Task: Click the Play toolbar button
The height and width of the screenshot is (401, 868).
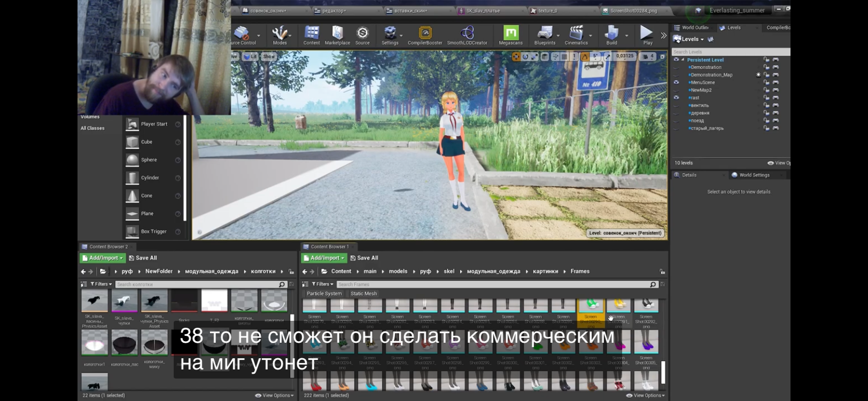Action: point(647,35)
